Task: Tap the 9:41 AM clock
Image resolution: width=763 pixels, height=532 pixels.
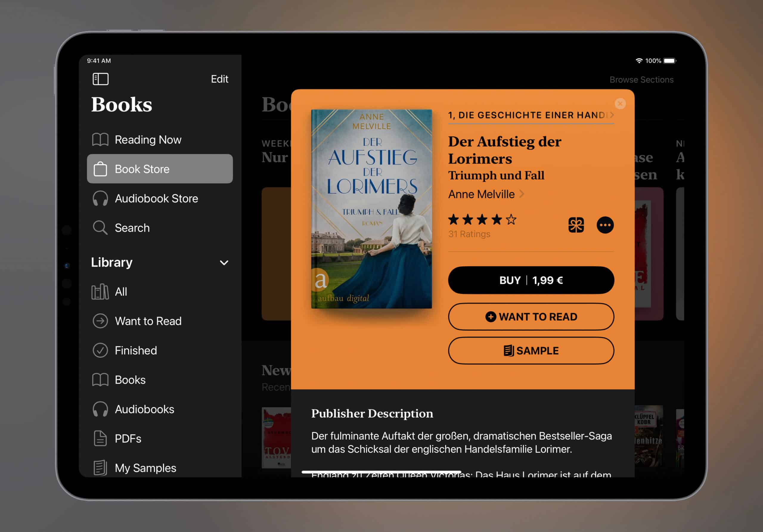Action: pos(99,61)
